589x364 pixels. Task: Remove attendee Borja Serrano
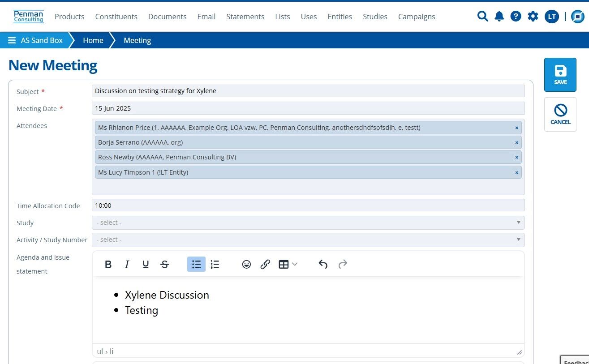coord(516,142)
